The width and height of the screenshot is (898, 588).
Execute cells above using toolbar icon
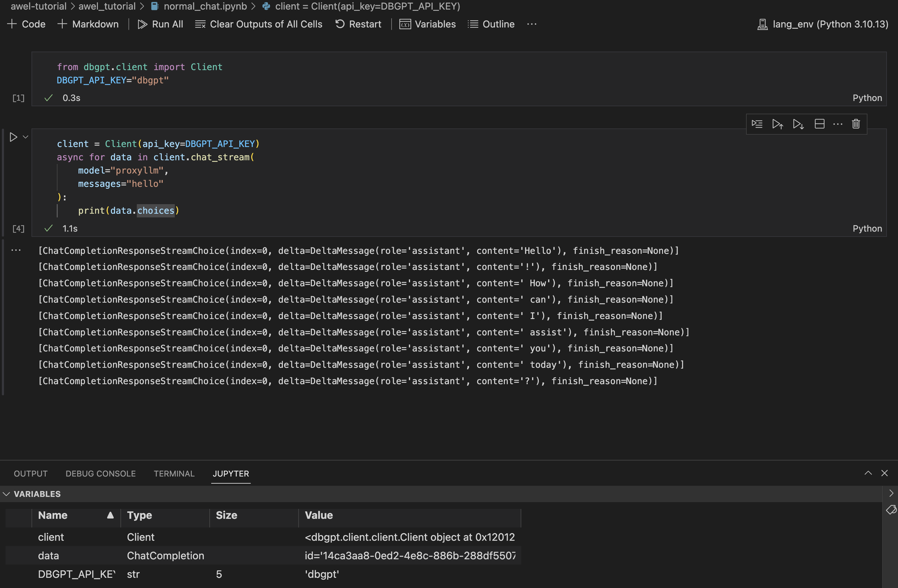point(777,124)
